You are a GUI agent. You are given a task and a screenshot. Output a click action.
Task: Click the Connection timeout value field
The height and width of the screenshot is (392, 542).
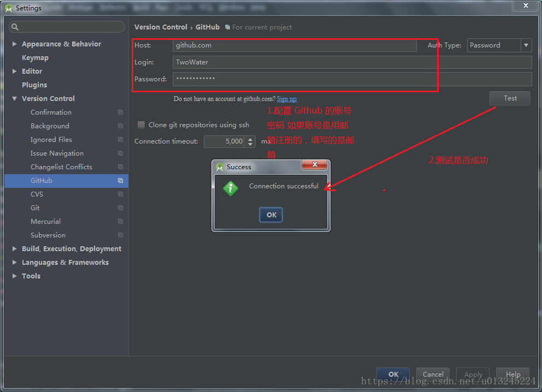pos(225,141)
